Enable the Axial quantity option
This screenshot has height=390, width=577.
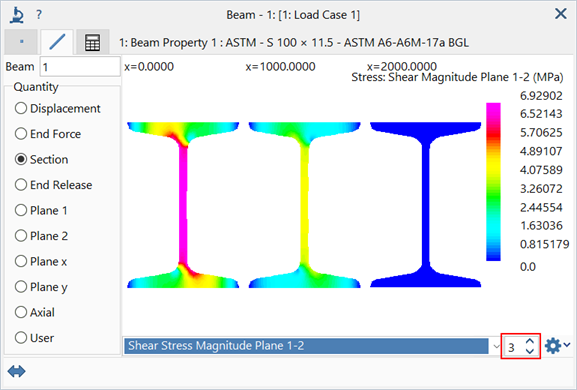(35, 312)
